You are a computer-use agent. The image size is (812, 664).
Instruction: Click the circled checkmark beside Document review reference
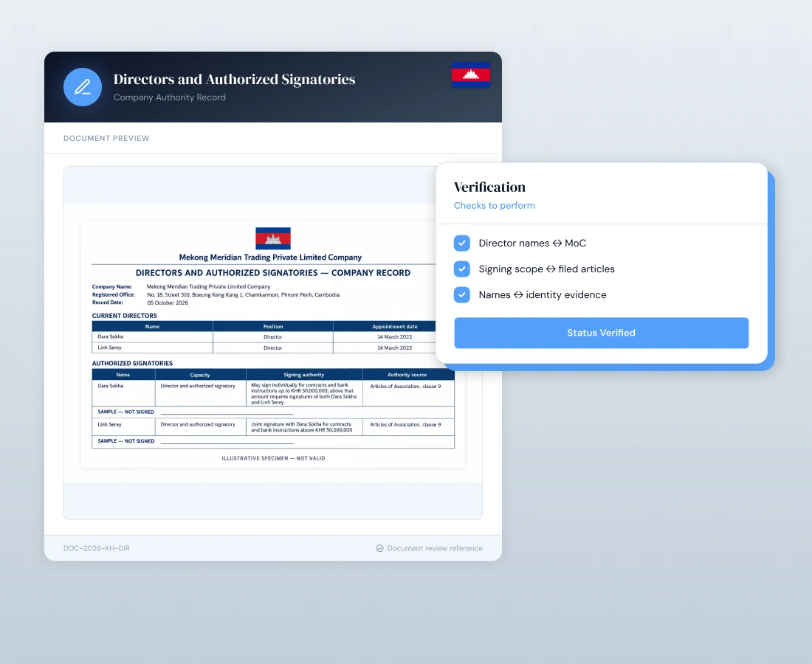[379, 548]
